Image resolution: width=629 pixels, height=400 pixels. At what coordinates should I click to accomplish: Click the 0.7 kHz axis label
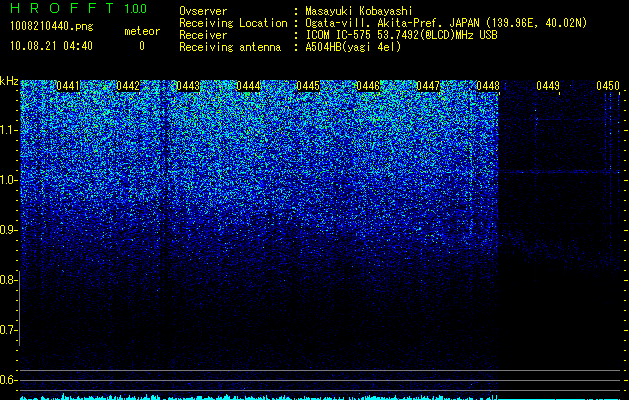tap(8, 330)
